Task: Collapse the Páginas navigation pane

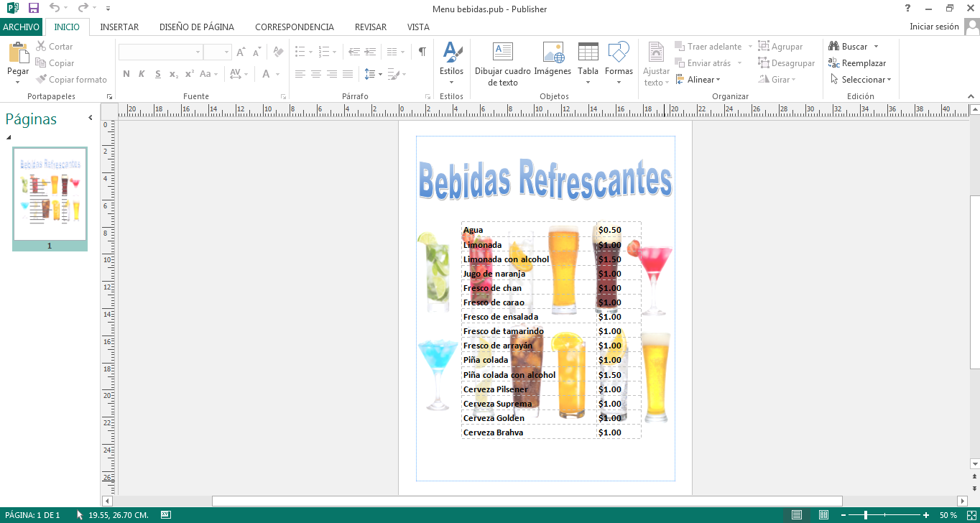Action: (x=91, y=118)
